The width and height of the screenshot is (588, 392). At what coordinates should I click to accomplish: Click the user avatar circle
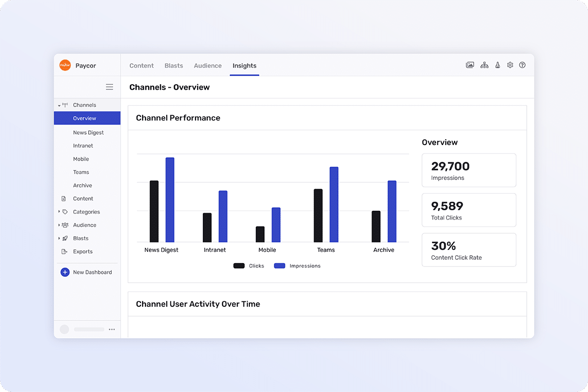64,329
